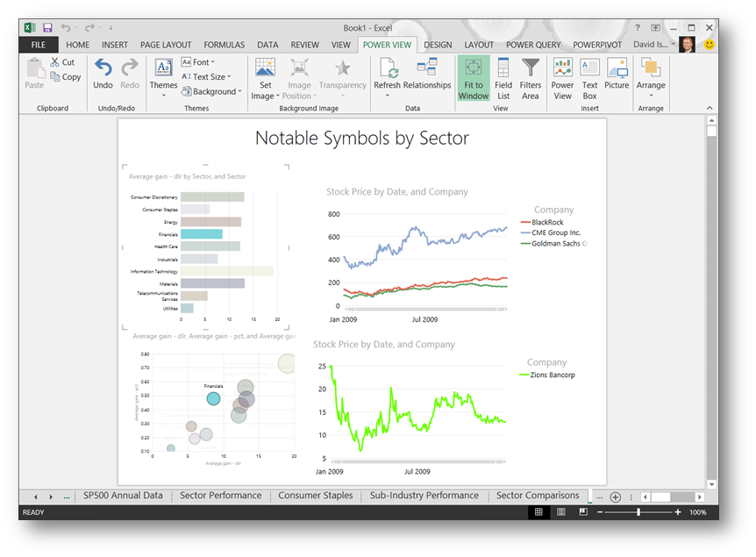
Task: Open the Sector Comparisons sheet tab
Action: (538, 496)
